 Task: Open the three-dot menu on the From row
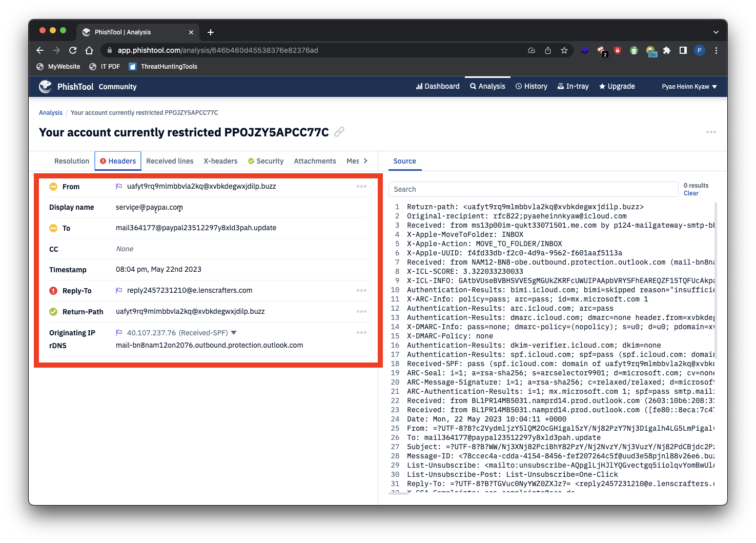point(362,187)
